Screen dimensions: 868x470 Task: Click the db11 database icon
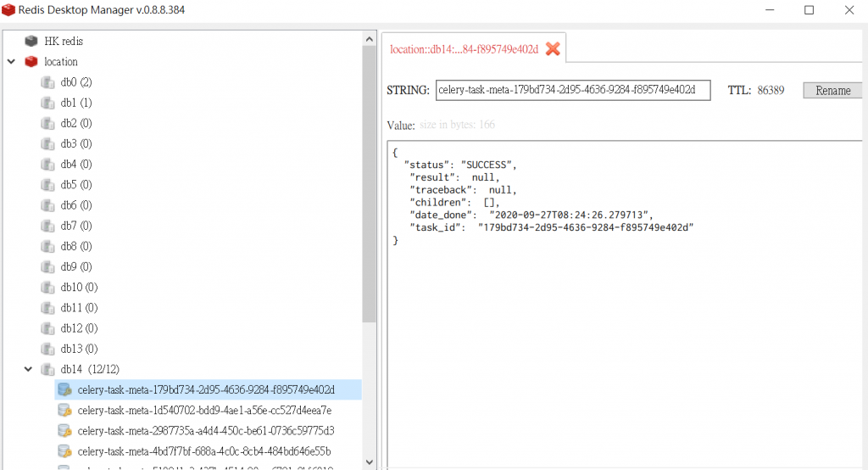pyautogui.click(x=47, y=308)
